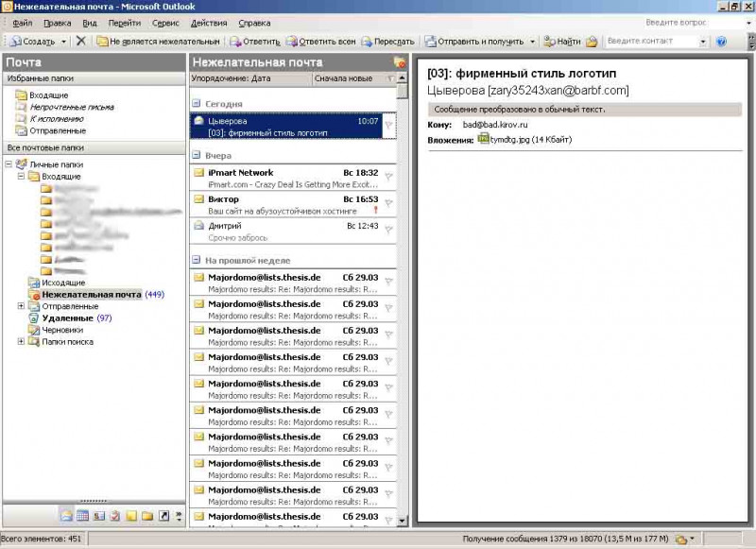This screenshot has width=756, height=549.
Task: Open the Правка menu
Action: [x=58, y=23]
